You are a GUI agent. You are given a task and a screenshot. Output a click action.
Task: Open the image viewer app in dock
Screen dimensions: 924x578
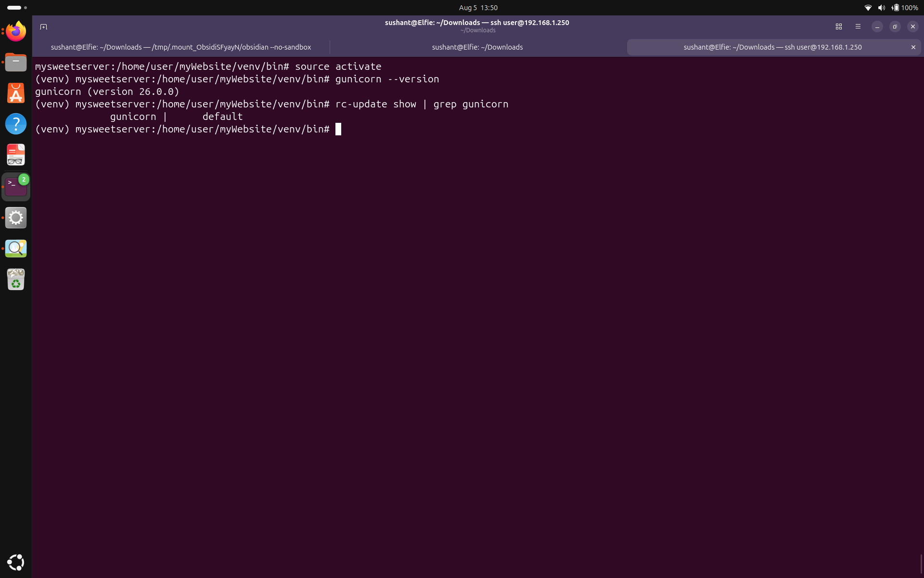tap(16, 249)
